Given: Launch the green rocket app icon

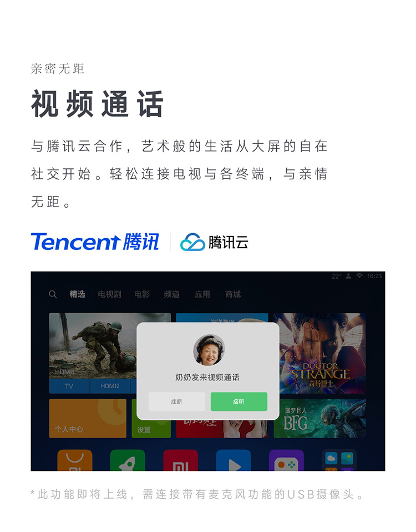Looking at the screenshot, I should coord(128,460).
